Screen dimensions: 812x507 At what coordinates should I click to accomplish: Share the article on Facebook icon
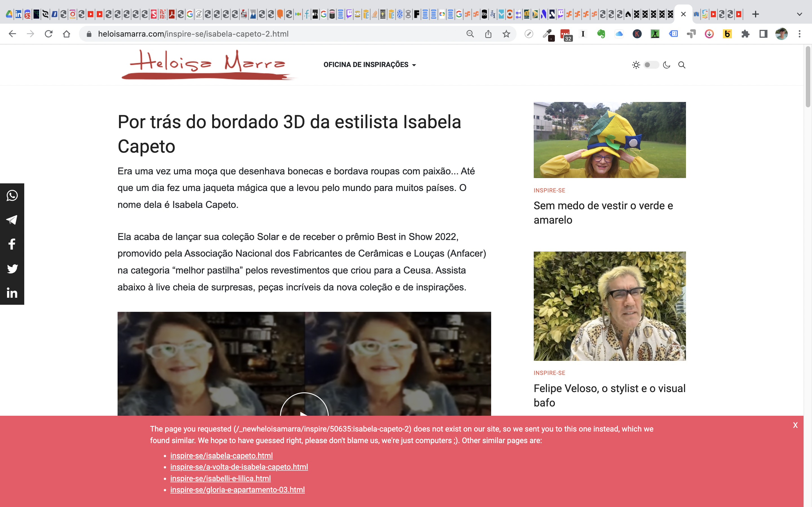(x=12, y=244)
